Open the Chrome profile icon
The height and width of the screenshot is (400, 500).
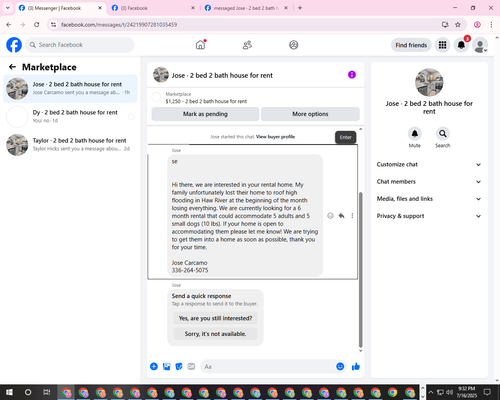(477, 25)
